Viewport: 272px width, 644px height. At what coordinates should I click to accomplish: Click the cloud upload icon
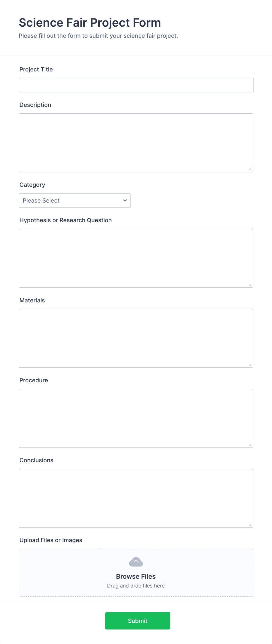(x=136, y=561)
